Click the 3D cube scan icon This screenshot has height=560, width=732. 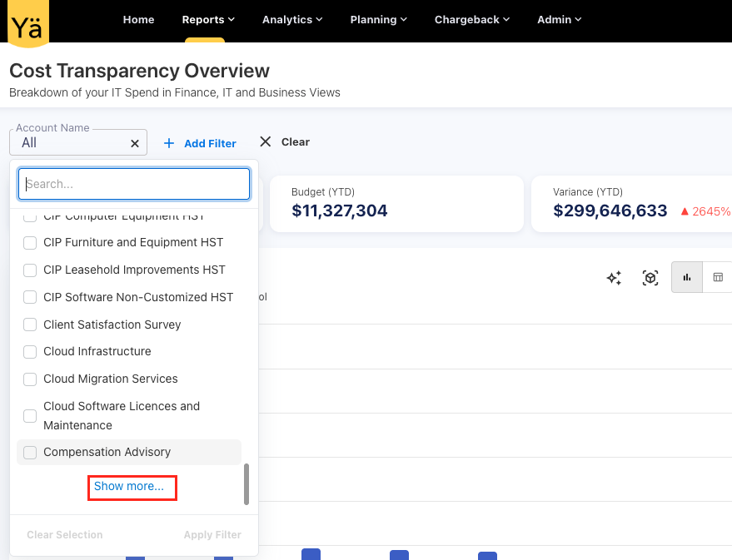(x=650, y=278)
